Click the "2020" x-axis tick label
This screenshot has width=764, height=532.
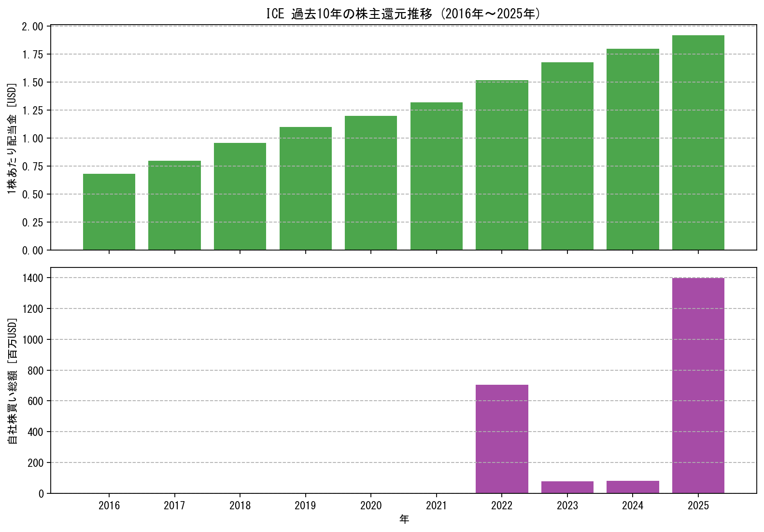click(x=371, y=505)
